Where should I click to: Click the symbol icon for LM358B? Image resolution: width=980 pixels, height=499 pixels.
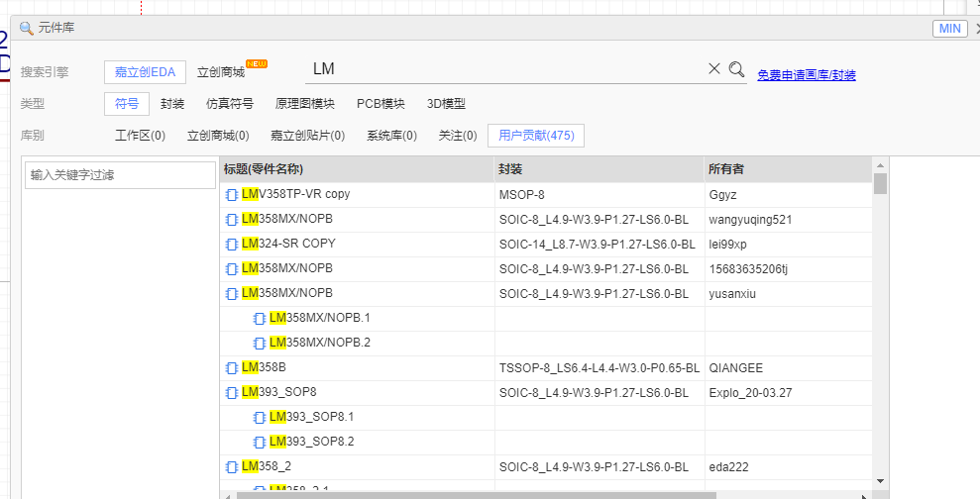[232, 368]
